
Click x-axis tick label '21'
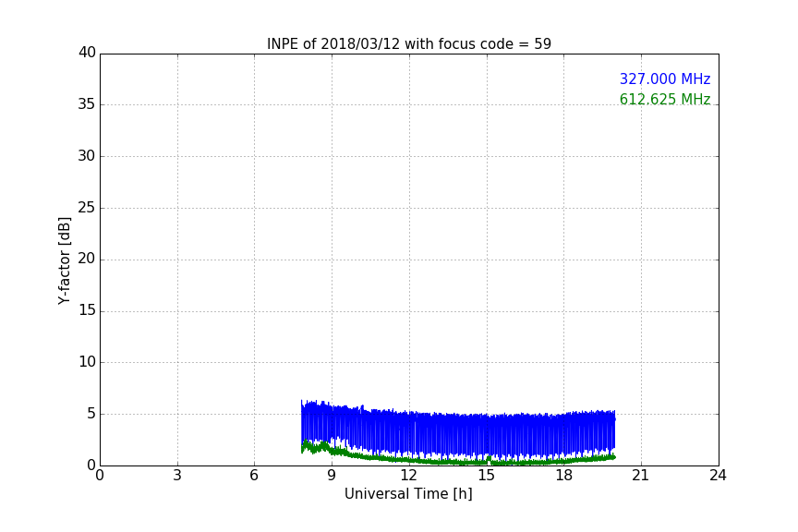pos(640,476)
